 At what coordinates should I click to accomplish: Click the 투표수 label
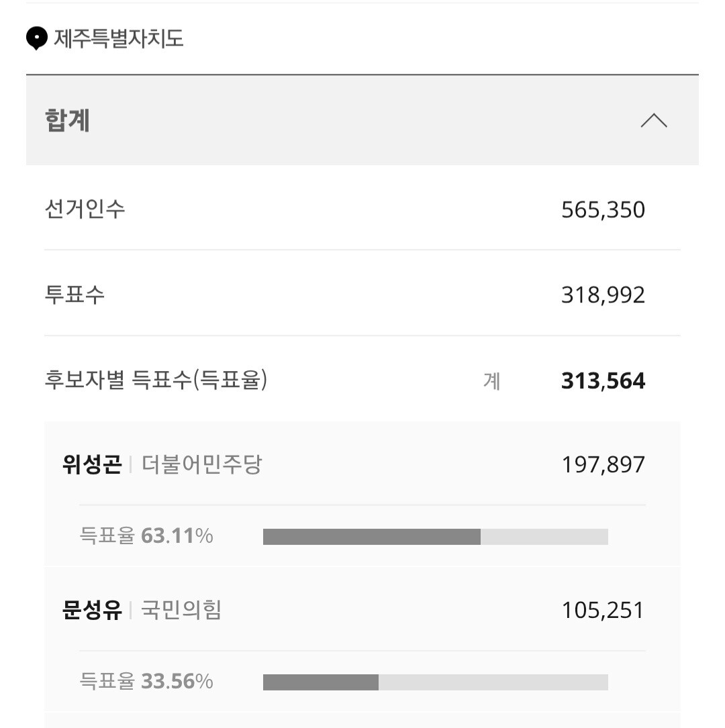pyautogui.click(x=75, y=295)
